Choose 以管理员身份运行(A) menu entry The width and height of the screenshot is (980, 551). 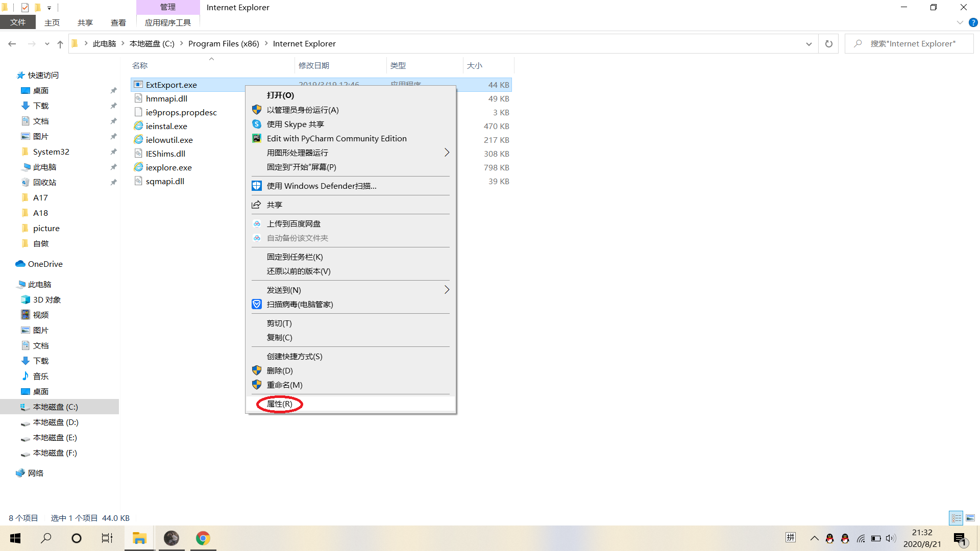click(302, 110)
